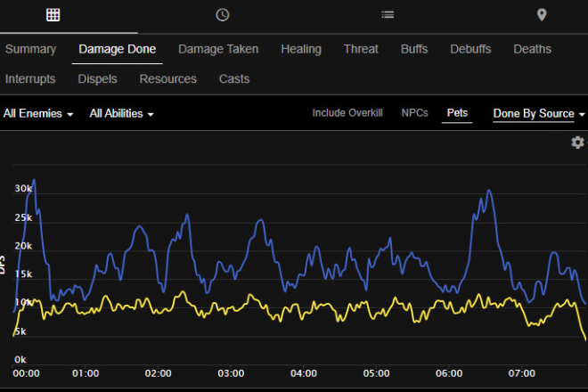Open the tables grid view icon

[53, 15]
